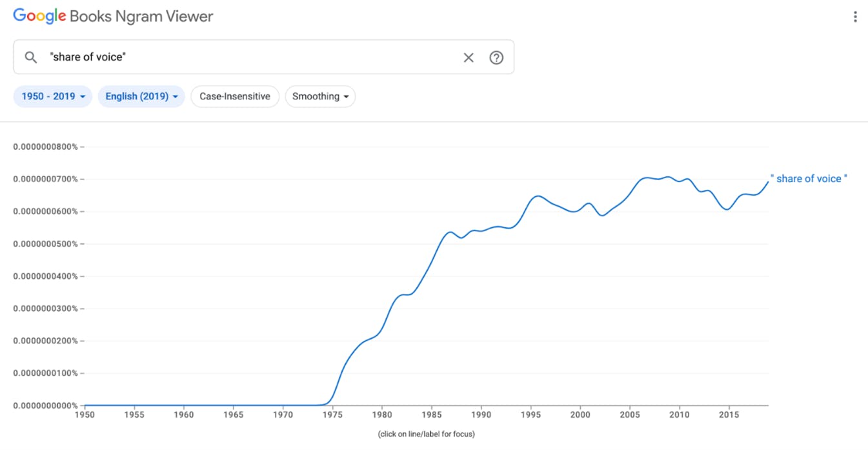Click the "share of voice" line label
Screen dimensions: 868x450
[809, 179]
